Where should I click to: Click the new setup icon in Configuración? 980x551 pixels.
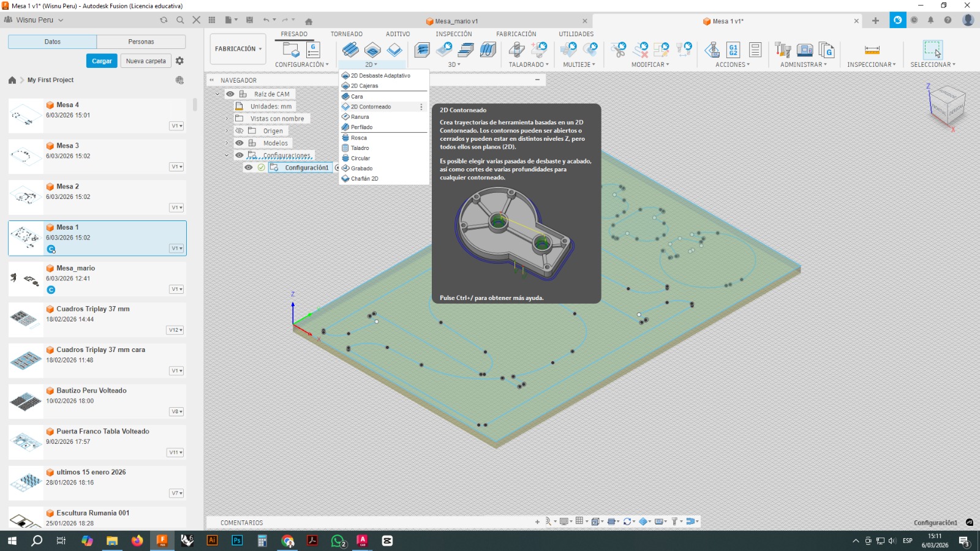(290, 50)
